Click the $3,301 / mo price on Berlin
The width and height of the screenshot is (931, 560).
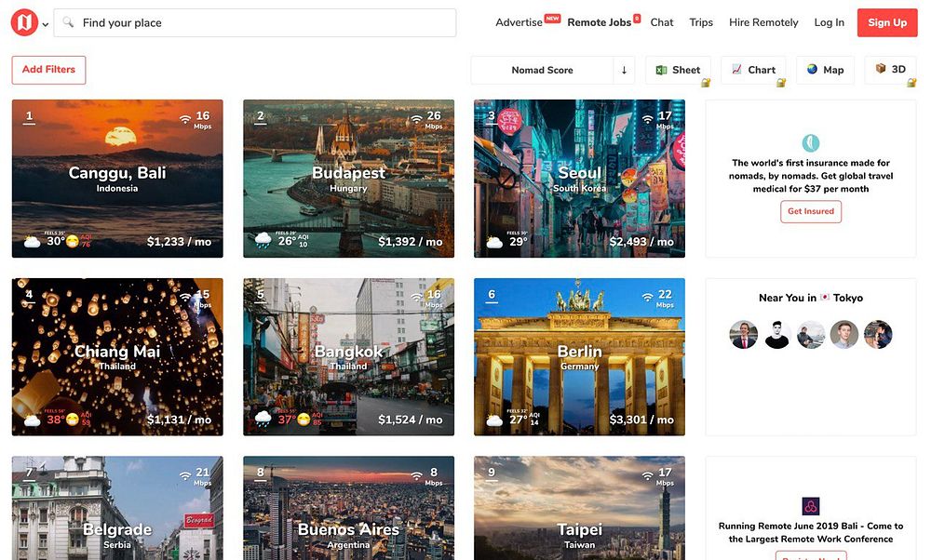(641, 420)
